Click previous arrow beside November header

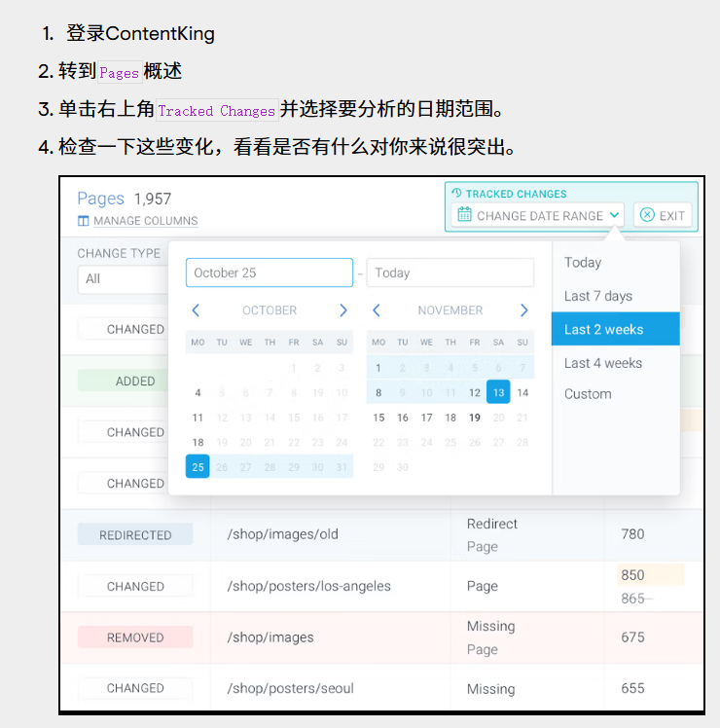pyautogui.click(x=377, y=310)
